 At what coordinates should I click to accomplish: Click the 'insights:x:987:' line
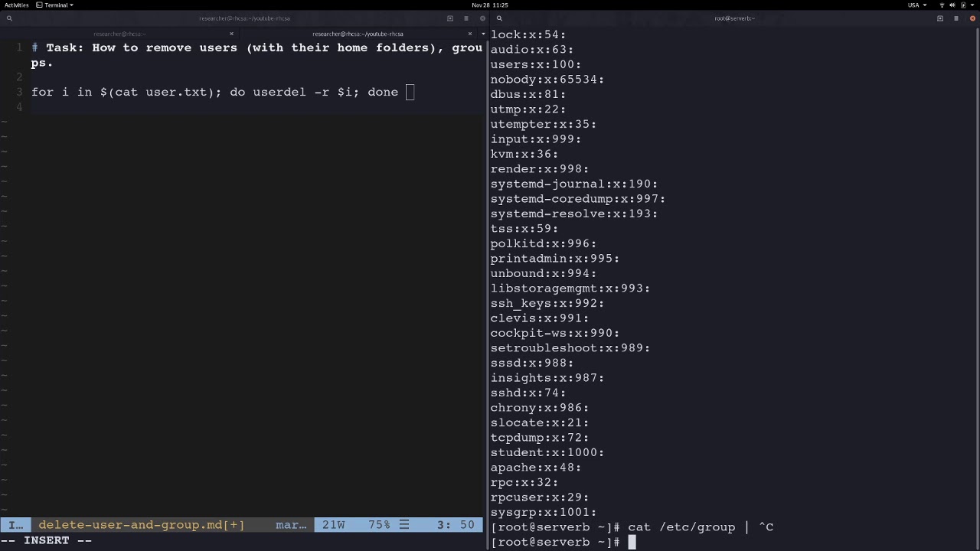tap(547, 378)
